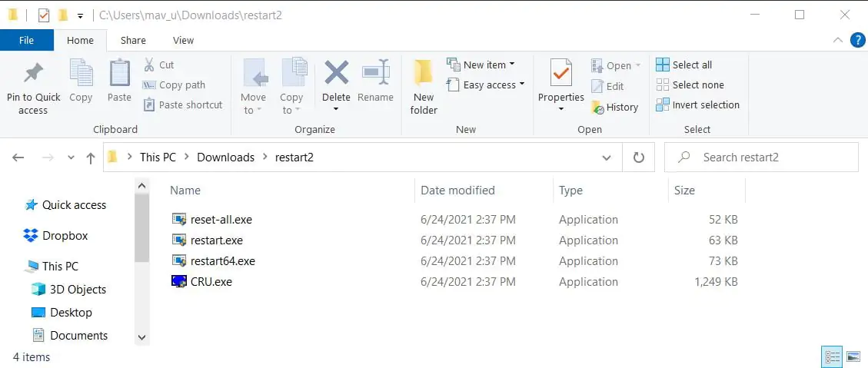The width and height of the screenshot is (868, 368).
Task: Click the Delete icon in ribbon
Action: pyautogui.click(x=336, y=74)
